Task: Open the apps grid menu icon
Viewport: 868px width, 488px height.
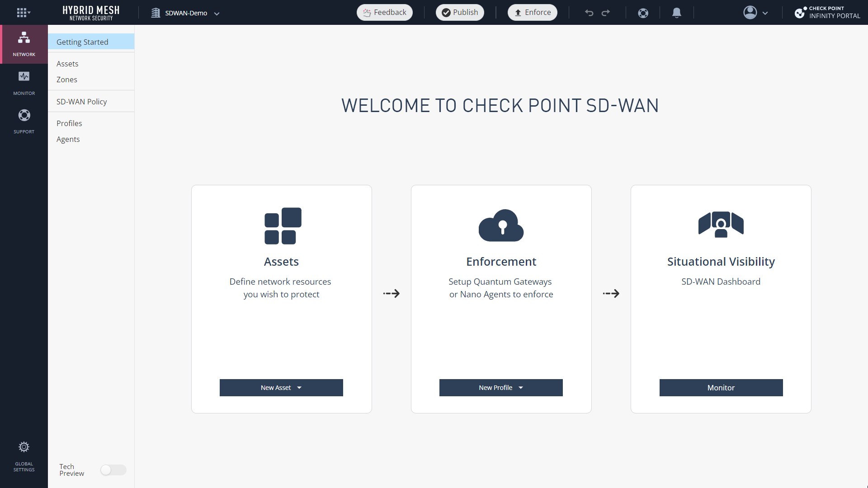Action: coord(24,13)
